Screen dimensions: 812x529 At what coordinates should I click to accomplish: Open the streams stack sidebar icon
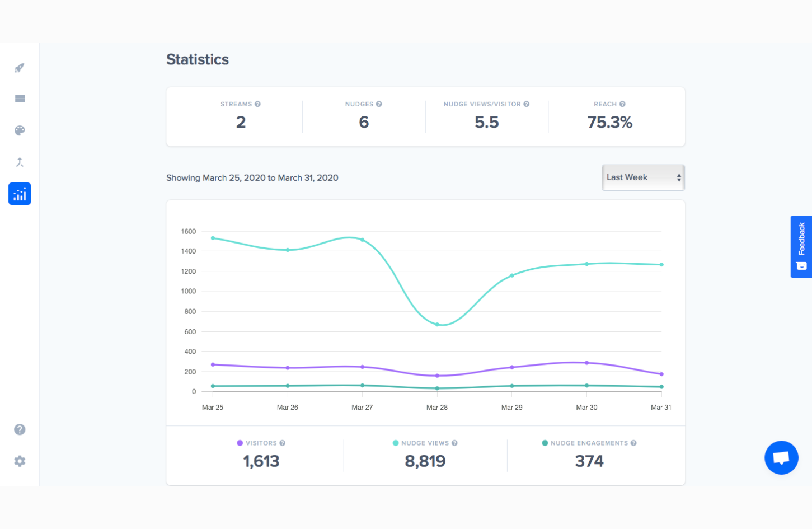20,99
